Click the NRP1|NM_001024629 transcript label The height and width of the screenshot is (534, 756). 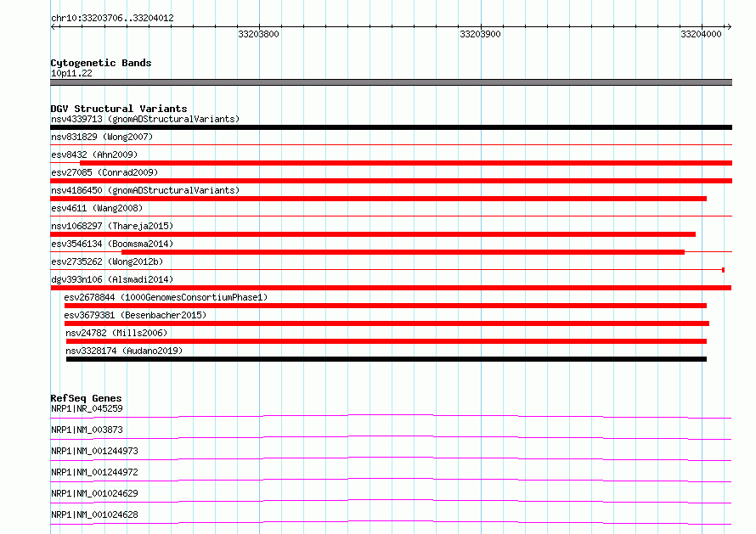94,493
